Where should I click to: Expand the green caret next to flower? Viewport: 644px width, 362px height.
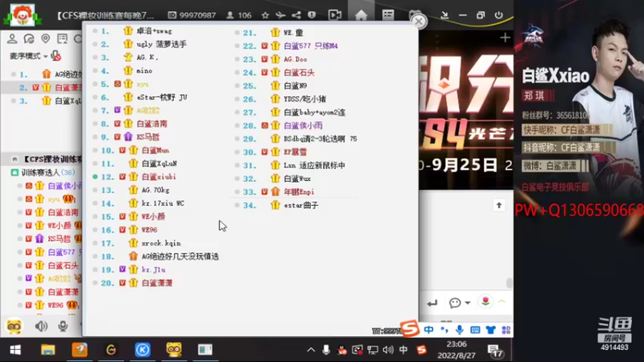(x=502, y=302)
